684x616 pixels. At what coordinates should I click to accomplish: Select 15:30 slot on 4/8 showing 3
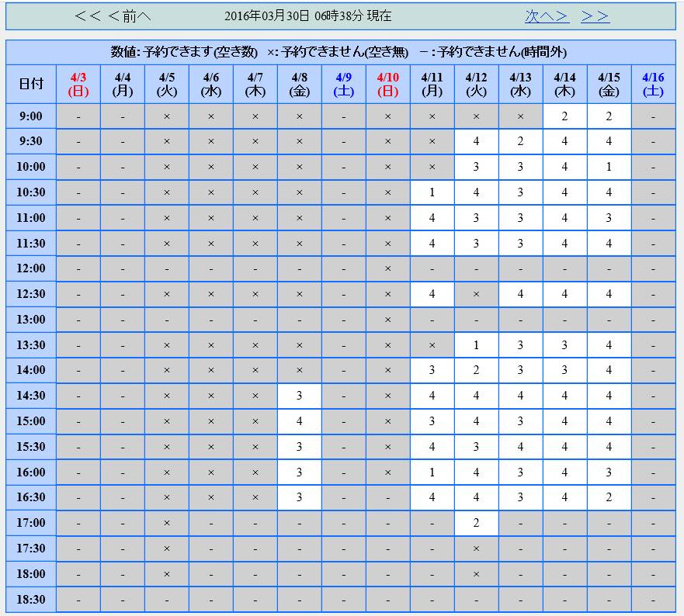(x=299, y=447)
